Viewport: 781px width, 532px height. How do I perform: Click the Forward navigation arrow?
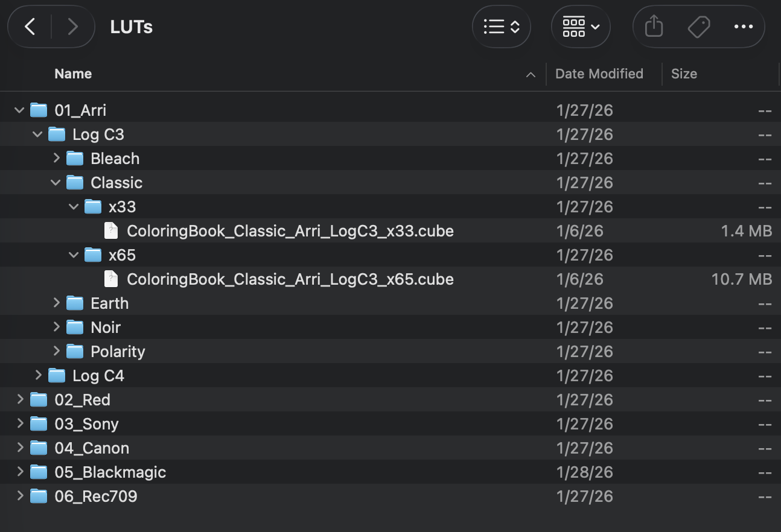73,27
